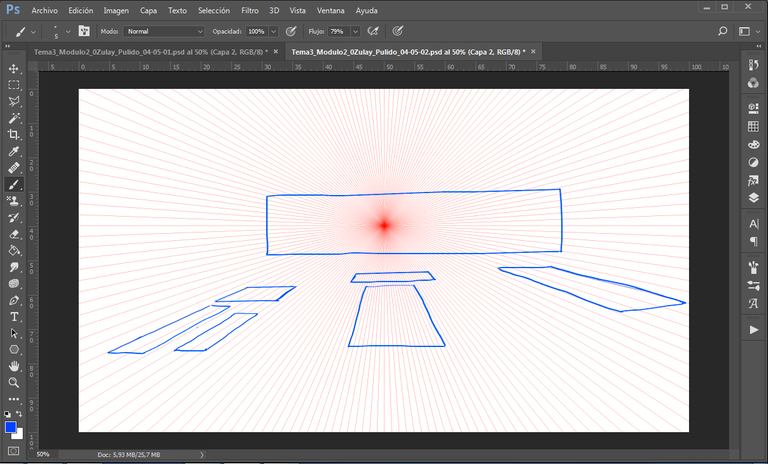Viewport: 768px width, 464px height.
Task: Expand the tools panel double arrow
Action: point(7,46)
